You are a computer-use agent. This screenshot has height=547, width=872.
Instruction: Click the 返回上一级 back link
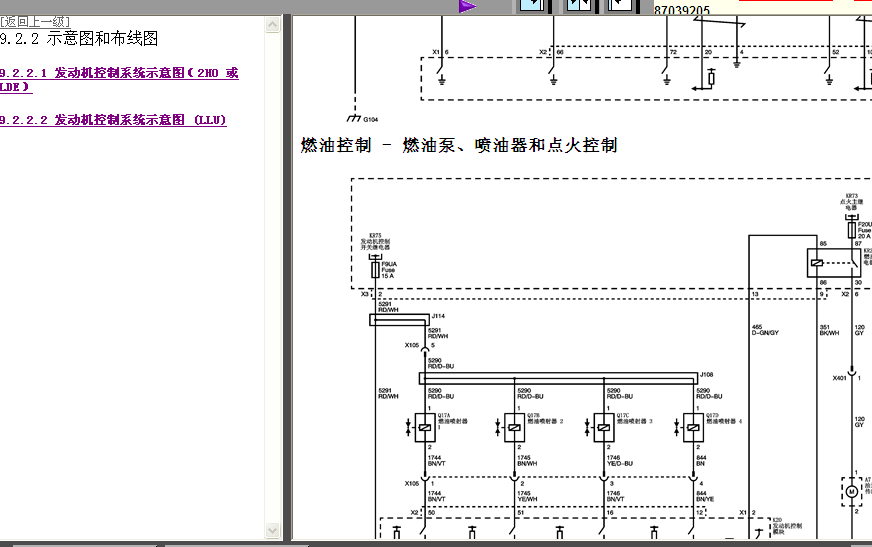click(x=34, y=22)
